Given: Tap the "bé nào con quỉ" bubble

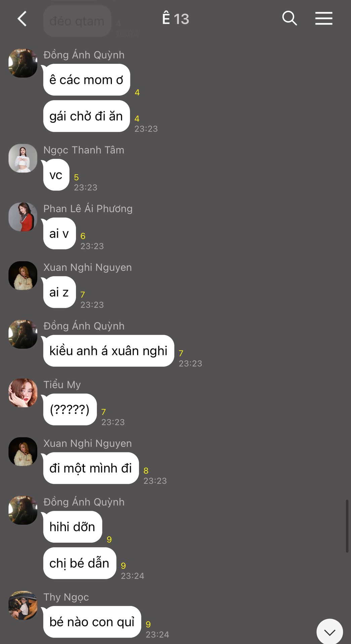Looking at the screenshot, I should tap(92, 622).
